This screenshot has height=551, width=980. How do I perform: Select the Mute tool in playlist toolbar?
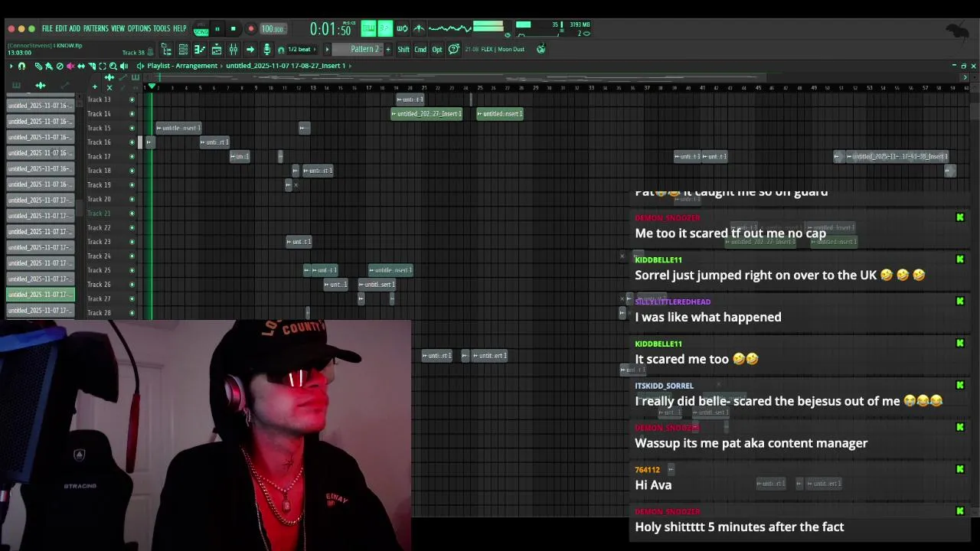[x=70, y=66]
